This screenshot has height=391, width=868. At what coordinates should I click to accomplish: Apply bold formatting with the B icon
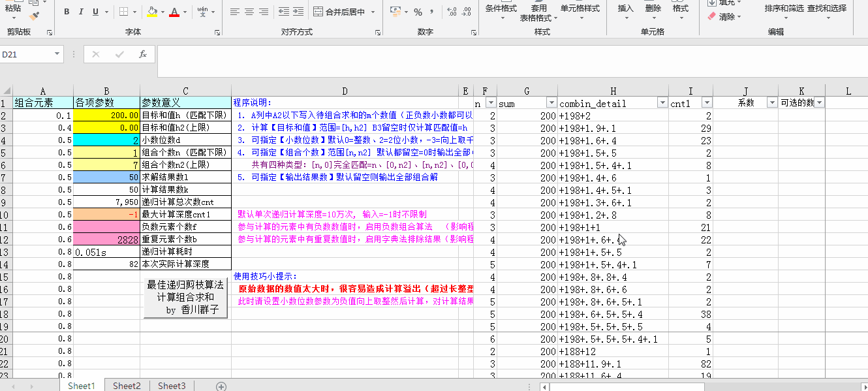(x=67, y=12)
